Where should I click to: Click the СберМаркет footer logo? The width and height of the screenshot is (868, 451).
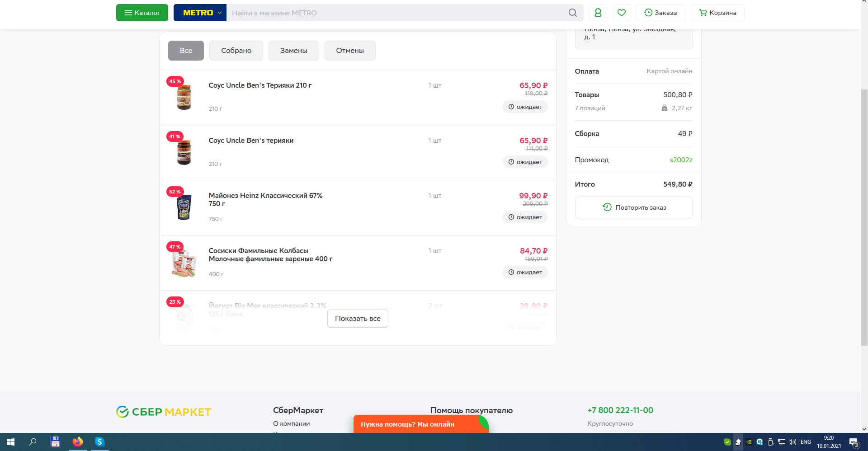tap(164, 412)
